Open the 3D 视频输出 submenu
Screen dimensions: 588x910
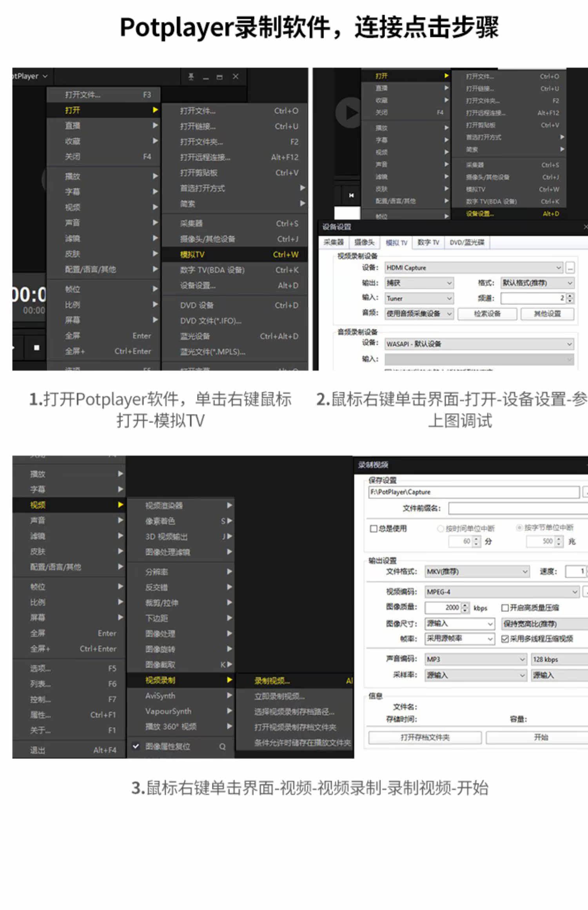click(x=181, y=537)
